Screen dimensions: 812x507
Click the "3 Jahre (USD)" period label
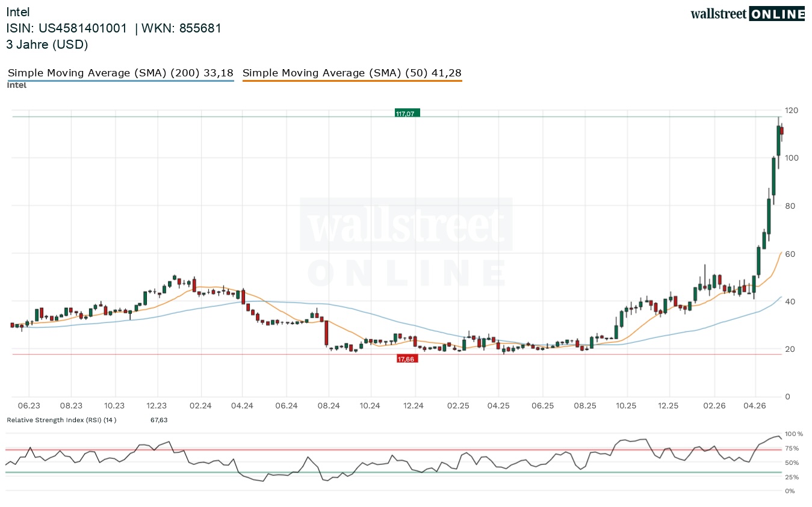(47, 45)
